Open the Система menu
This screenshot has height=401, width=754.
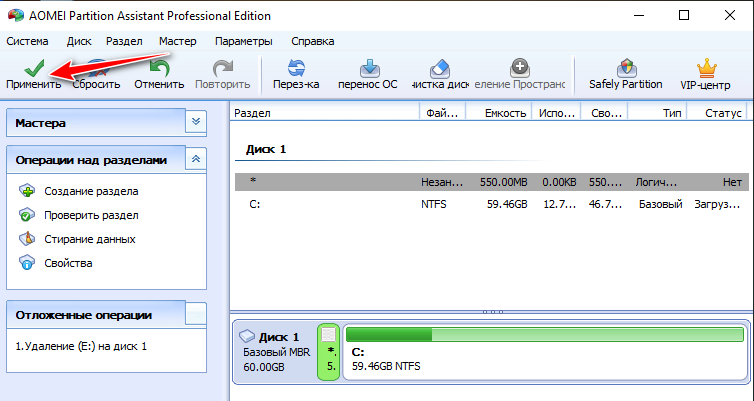(x=27, y=41)
